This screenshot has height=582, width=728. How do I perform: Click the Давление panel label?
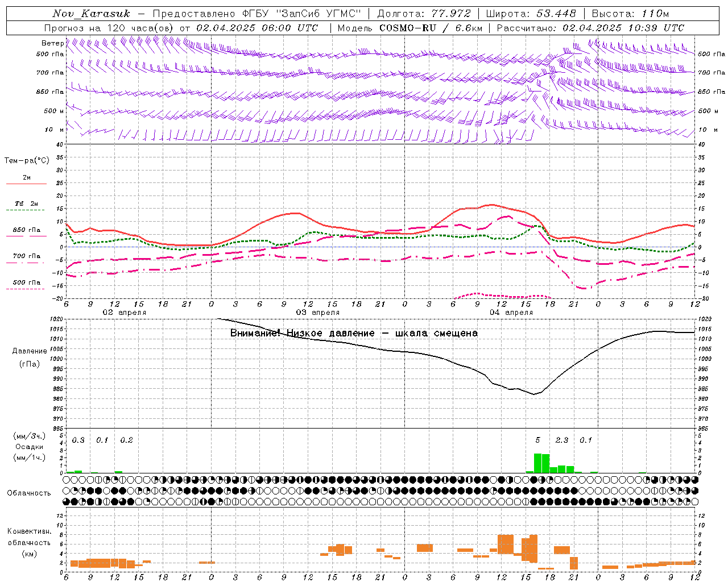(x=30, y=351)
